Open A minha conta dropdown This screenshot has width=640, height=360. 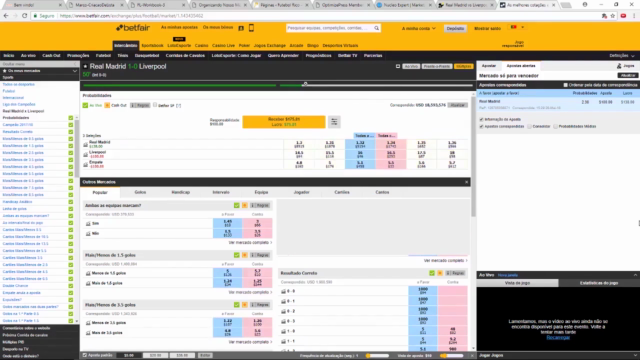click(x=418, y=29)
